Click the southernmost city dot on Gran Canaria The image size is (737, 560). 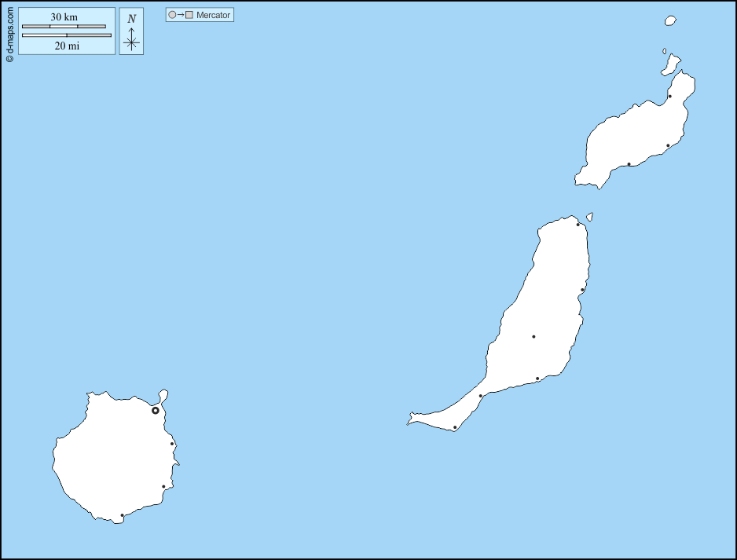123,515
